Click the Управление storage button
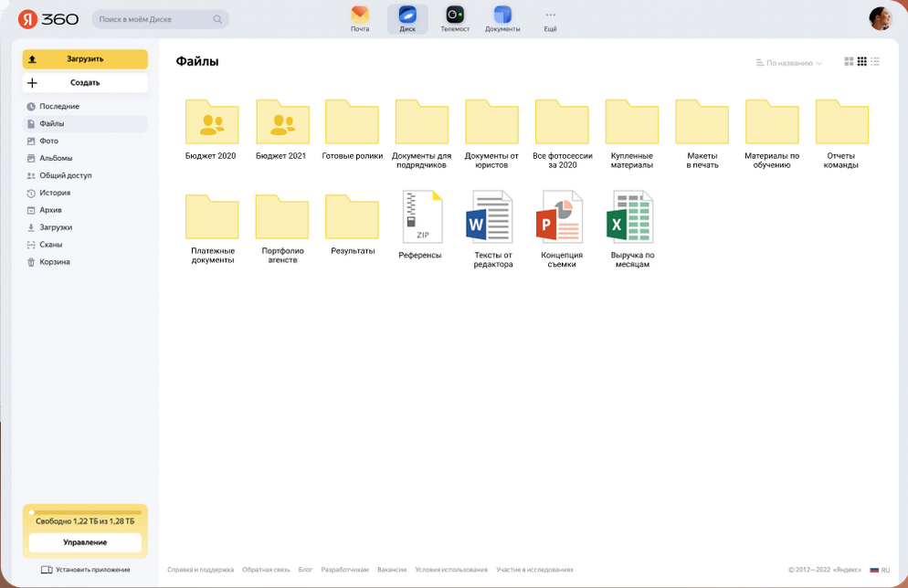 tap(85, 542)
